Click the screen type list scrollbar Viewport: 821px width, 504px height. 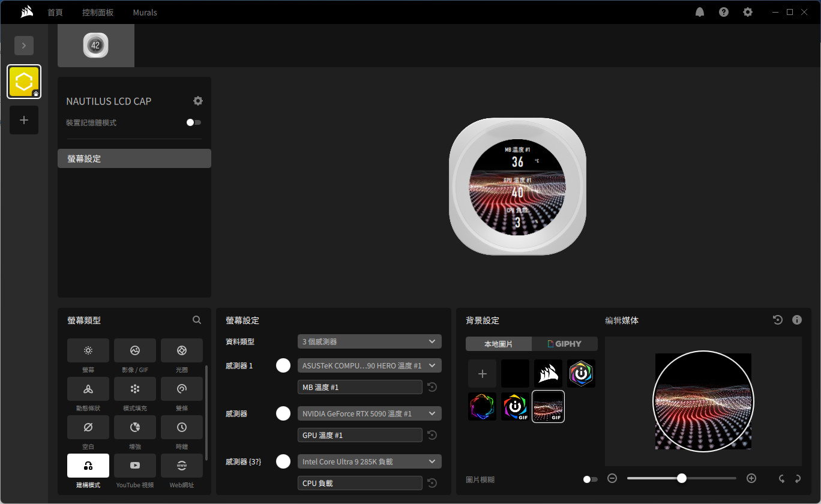(x=206, y=413)
